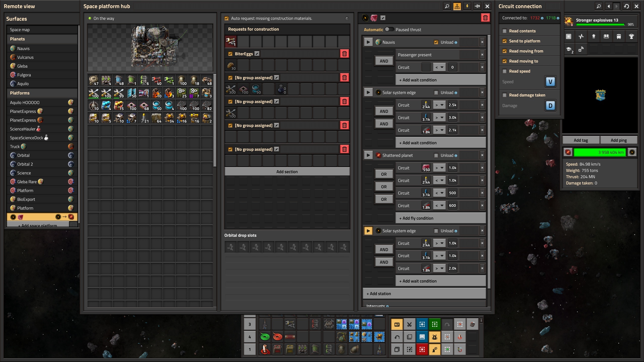Image resolution: width=644 pixels, height=362 pixels.
Task: Toggle Read moving from checkbox
Action: [504, 51]
